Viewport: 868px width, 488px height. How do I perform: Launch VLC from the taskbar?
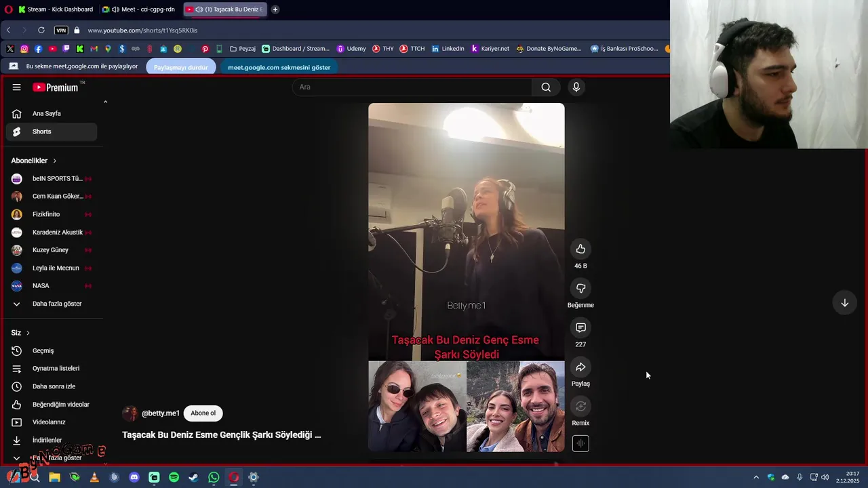[94, 477]
